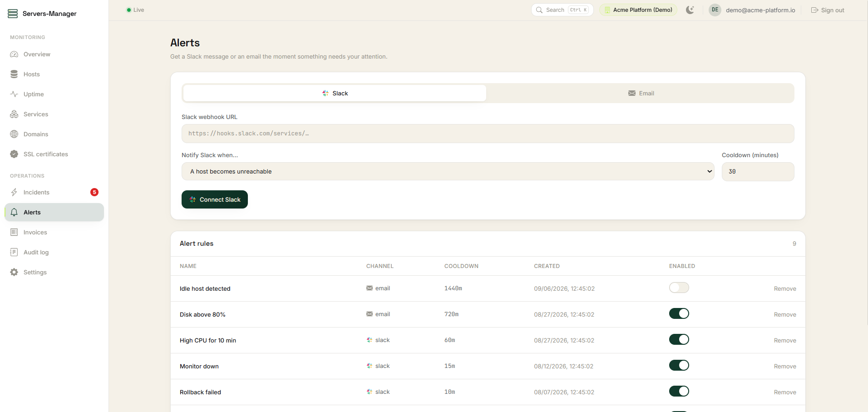Click the 1440m cooldown value
The image size is (868, 412).
click(x=453, y=288)
